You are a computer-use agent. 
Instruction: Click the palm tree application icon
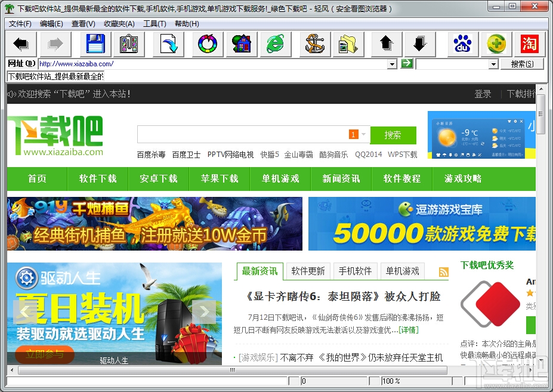pos(10,8)
